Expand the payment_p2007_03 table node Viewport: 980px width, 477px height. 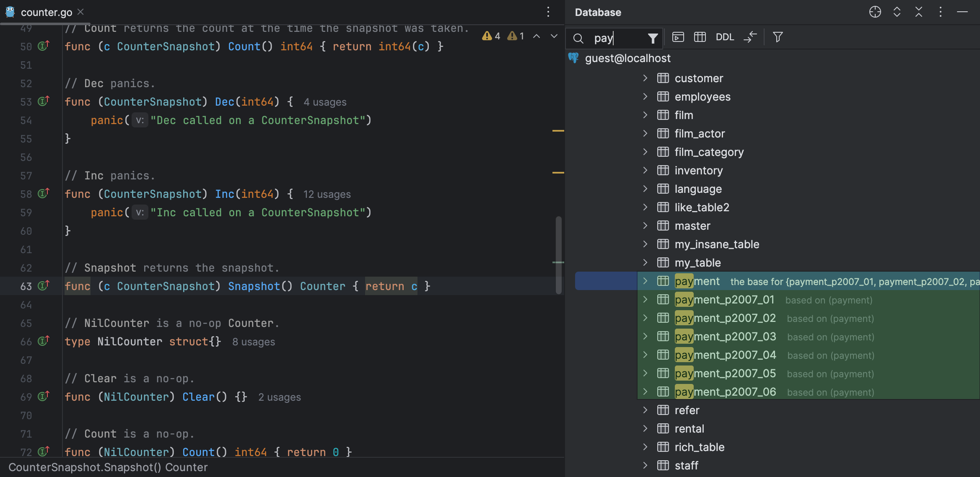pyautogui.click(x=645, y=336)
